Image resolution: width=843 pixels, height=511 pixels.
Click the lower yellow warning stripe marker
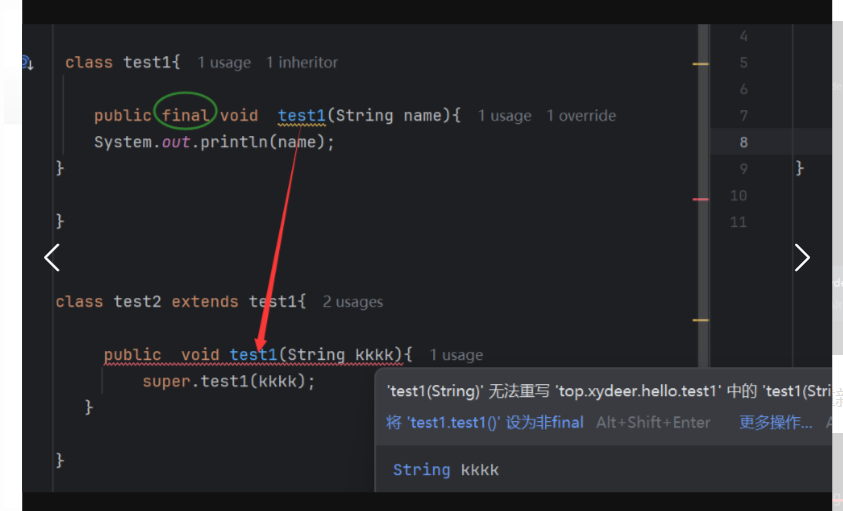700,320
